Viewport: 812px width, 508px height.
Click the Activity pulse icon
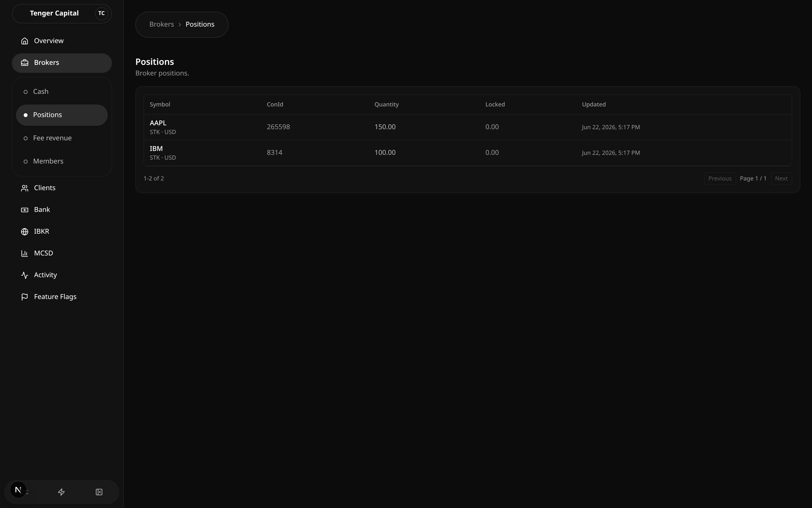pos(24,275)
